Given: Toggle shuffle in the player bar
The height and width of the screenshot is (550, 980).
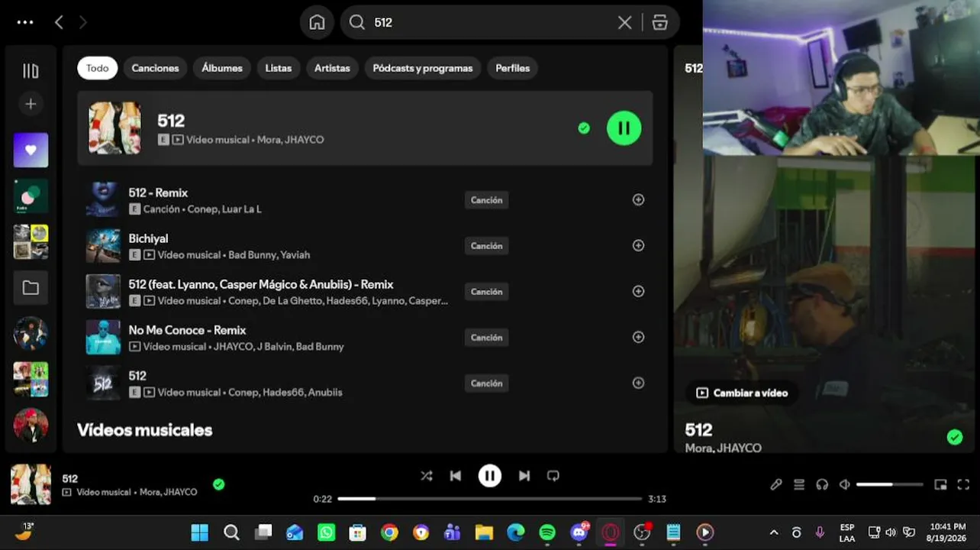Looking at the screenshot, I should (426, 476).
